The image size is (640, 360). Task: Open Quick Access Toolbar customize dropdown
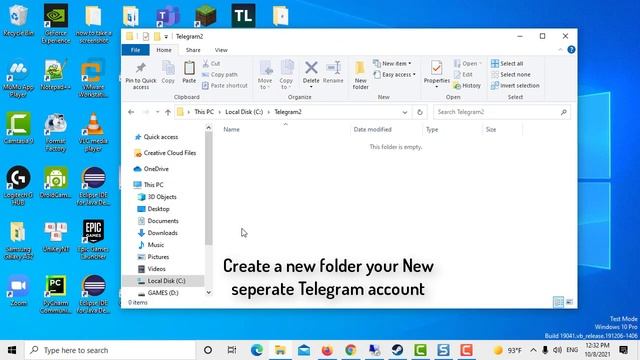pyautogui.click(x=166, y=37)
